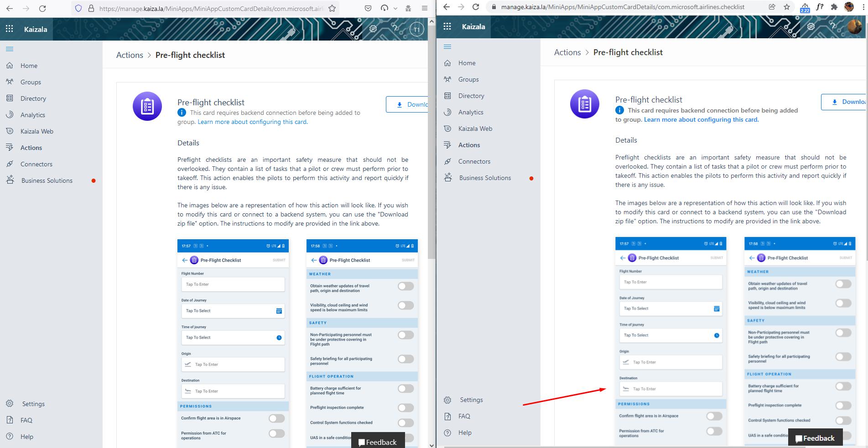
Task: Click the Feedback button in right window
Action: point(815,438)
